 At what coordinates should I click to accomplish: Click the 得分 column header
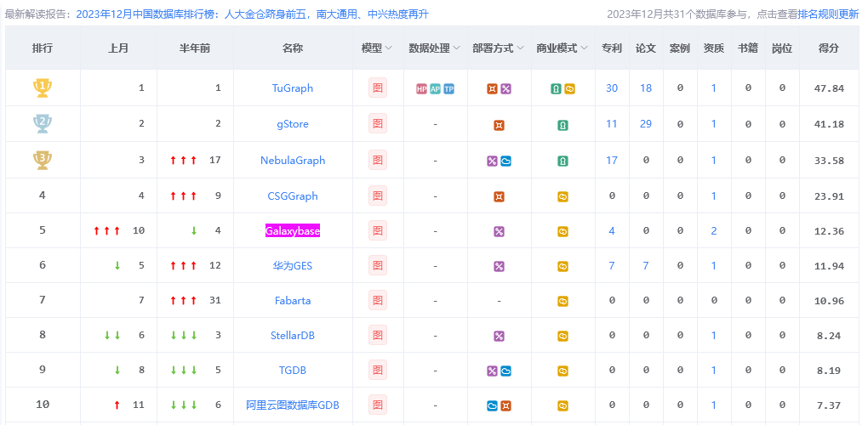(x=829, y=48)
